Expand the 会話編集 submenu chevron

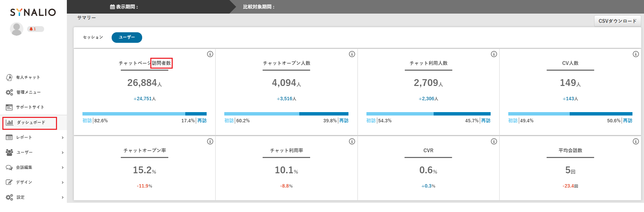click(x=63, y=167)
